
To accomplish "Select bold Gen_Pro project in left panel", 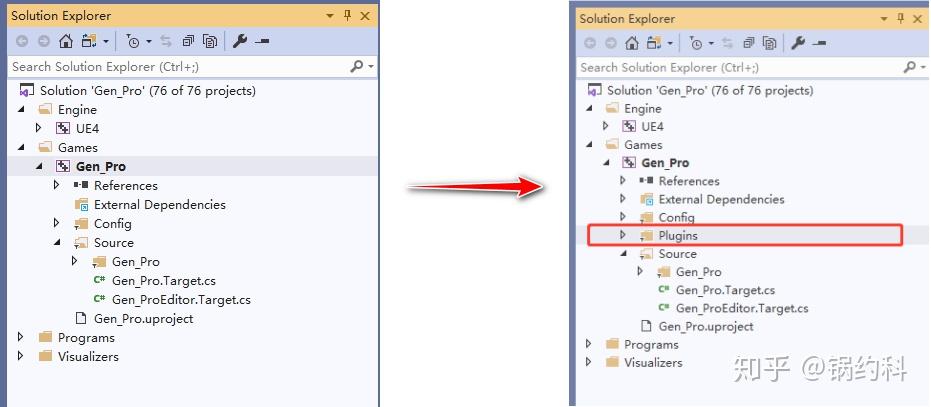I will [101, 166].
